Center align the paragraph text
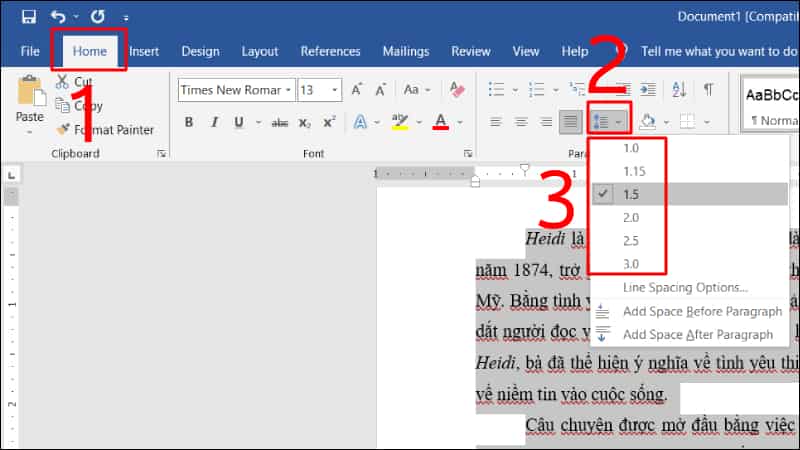 tap(520, 122)
